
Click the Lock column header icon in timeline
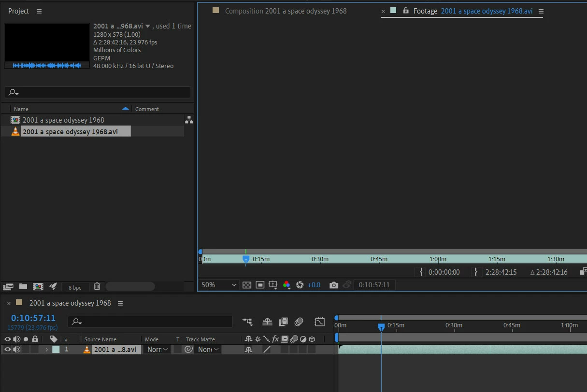(35, 339)
